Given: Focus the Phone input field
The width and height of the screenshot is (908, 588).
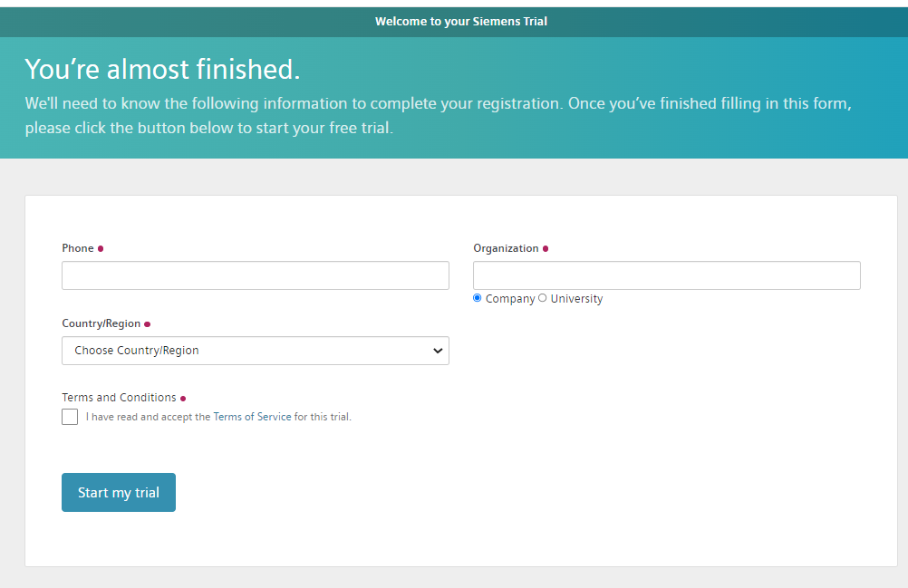Looking at the screenshot, I should pyautogui.click(x=256, y=275).
